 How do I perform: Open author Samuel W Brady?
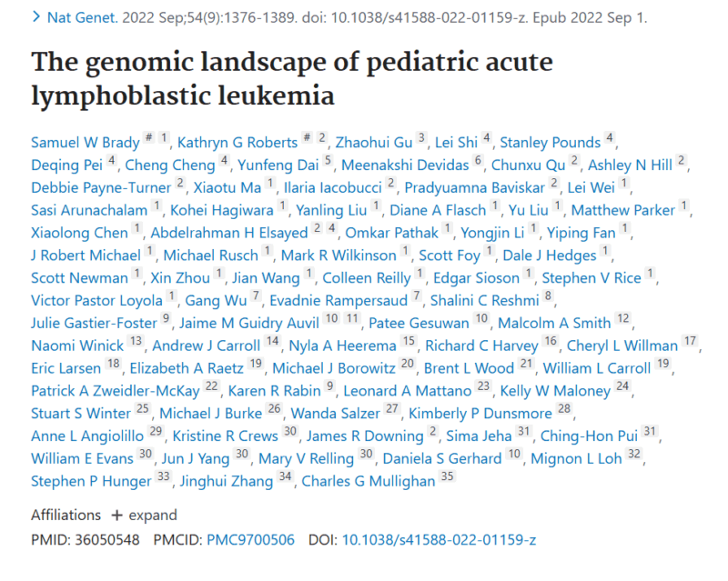click(x=86, y=143)
